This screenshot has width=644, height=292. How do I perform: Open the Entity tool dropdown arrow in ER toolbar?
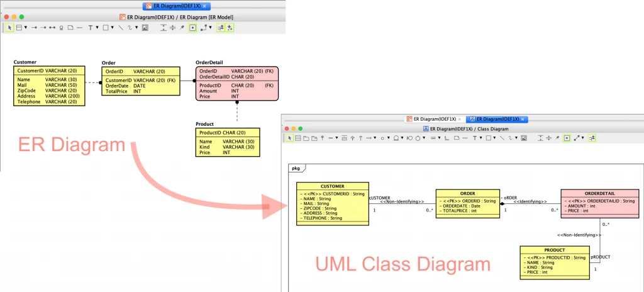pos(25,28)
